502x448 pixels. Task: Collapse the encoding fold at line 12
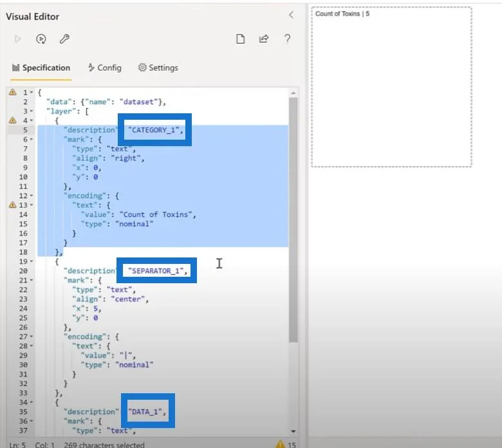(32, 196)
